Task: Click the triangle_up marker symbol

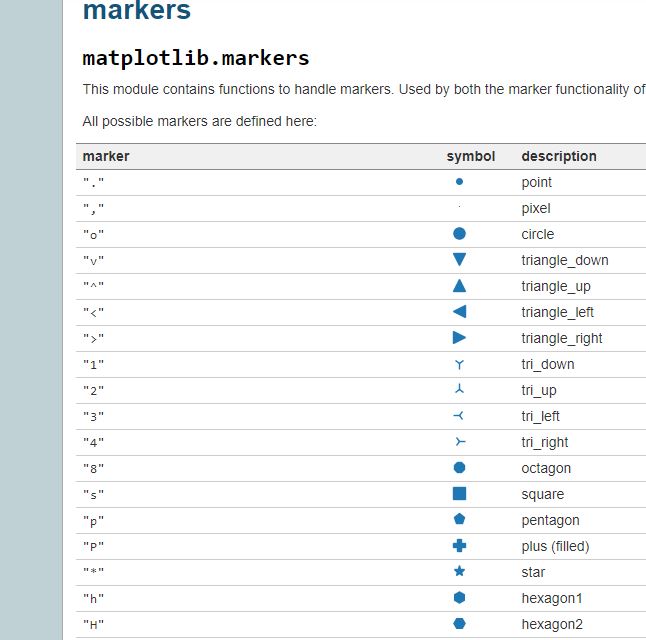Action: click(459, 286)
